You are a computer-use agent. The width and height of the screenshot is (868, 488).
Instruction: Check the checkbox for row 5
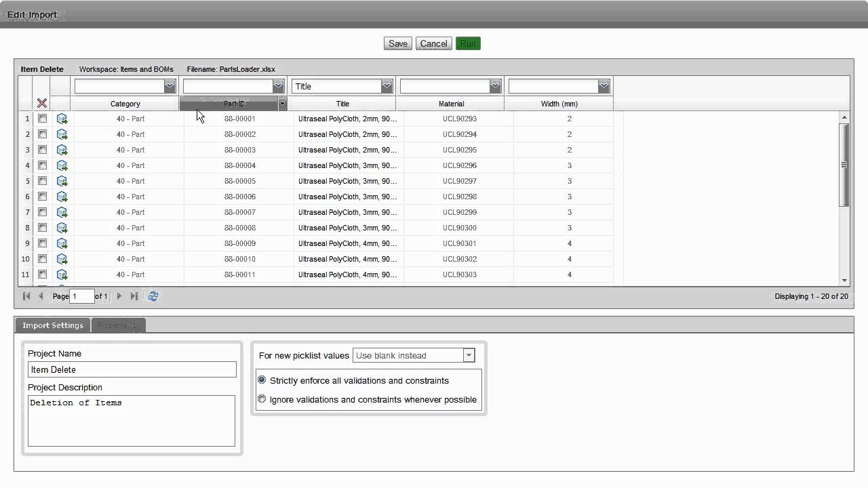tap(42, 181)
